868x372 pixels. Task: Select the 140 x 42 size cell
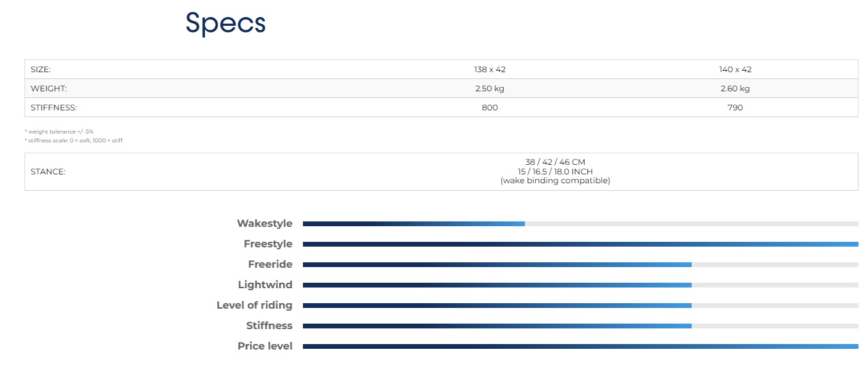point(735,69)
